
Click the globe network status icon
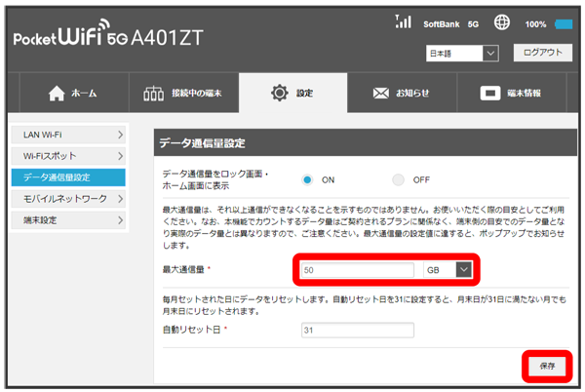point(503,21)
